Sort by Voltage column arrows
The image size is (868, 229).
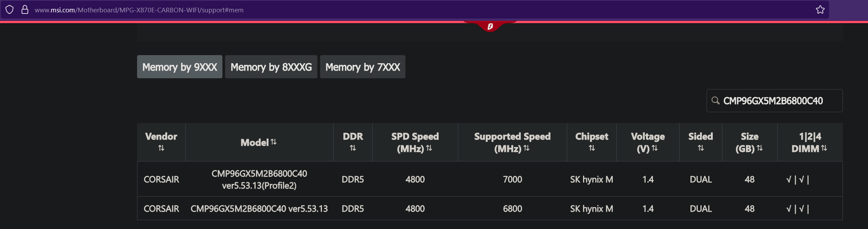coord(654,148)
